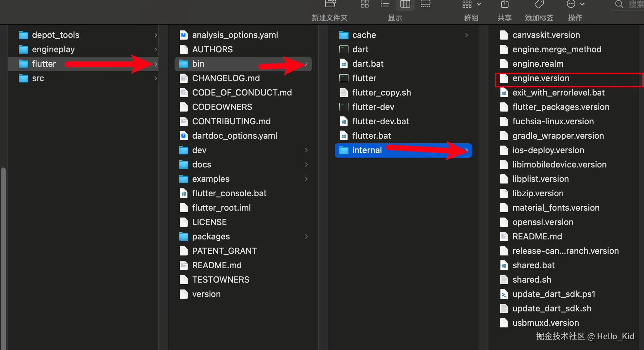Expand the depot_tools folder chevron
This screenshot has width=644, height=350.
[x=156, y=35]
